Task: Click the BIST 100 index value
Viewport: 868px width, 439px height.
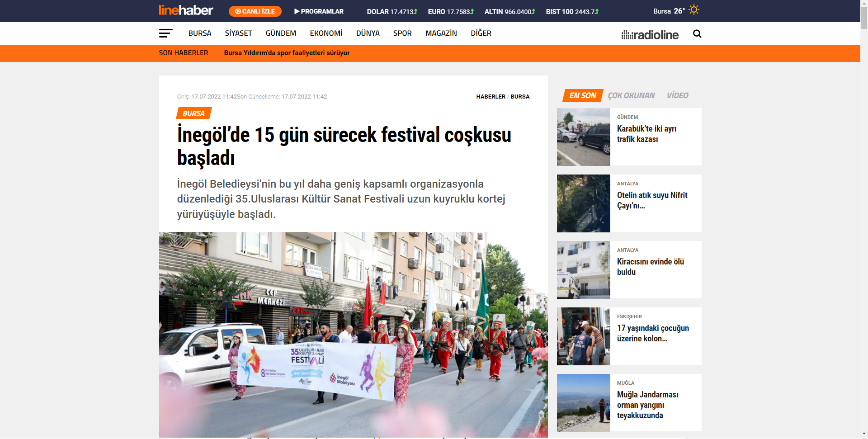Action: pos(572,12)
